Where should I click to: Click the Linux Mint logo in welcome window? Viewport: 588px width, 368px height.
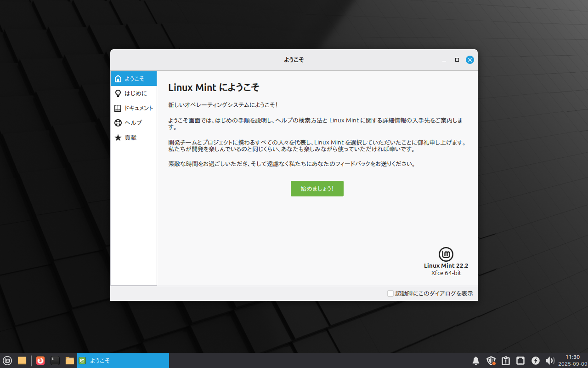click(446, 254)
